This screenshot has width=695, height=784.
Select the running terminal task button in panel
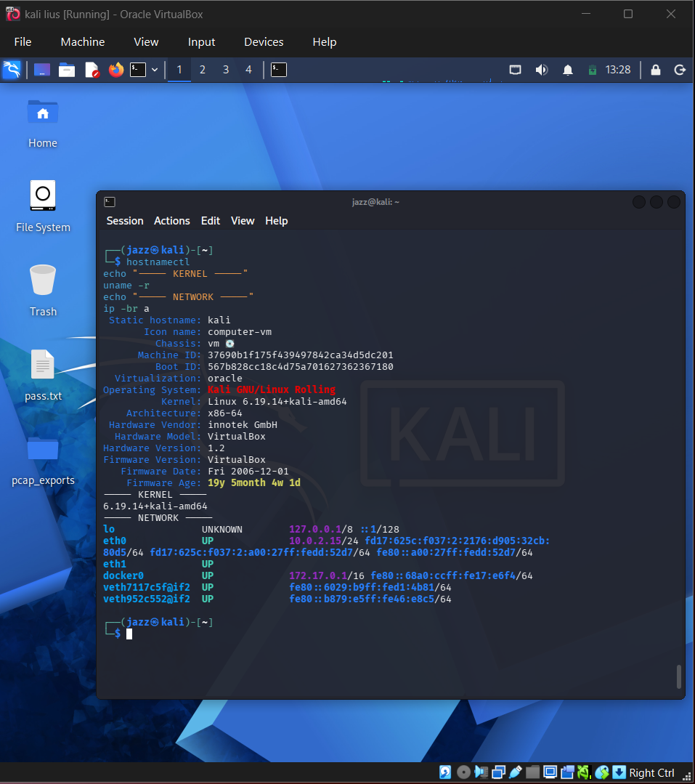[279, 70]
